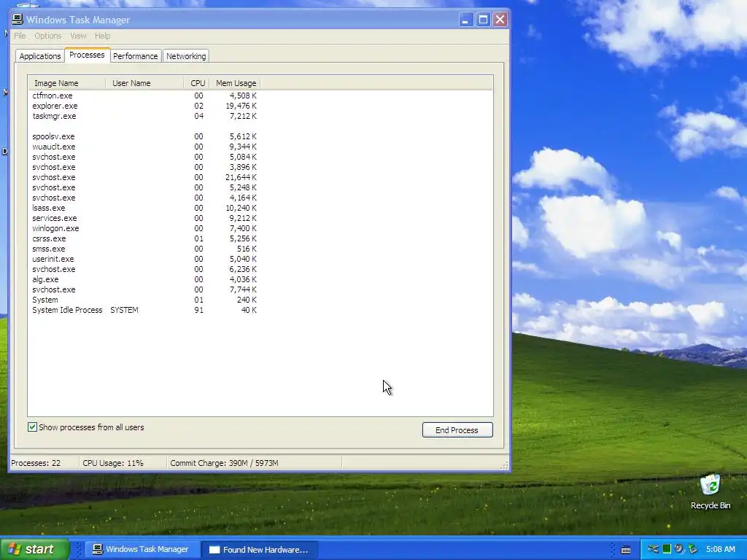Viewport: 747px width, 560px height.
Task: Close the Task Manager window
Action: [x=500, y=20]
